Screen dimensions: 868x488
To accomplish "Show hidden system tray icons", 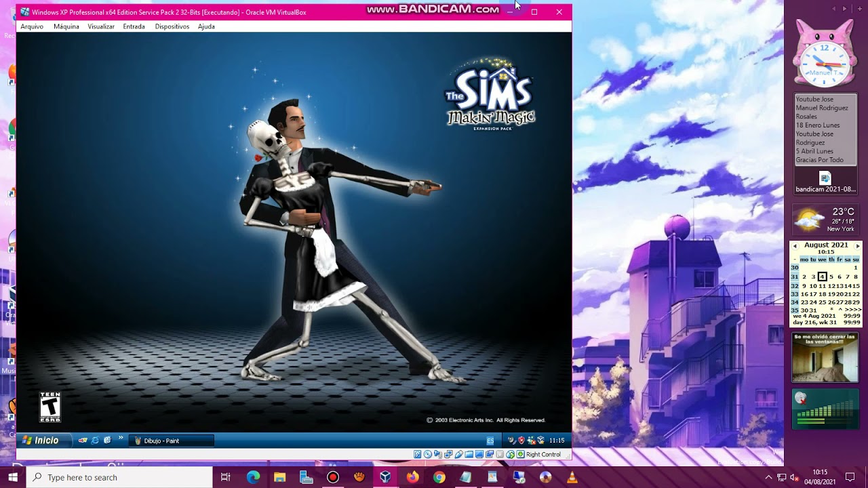I will [768, 477].
